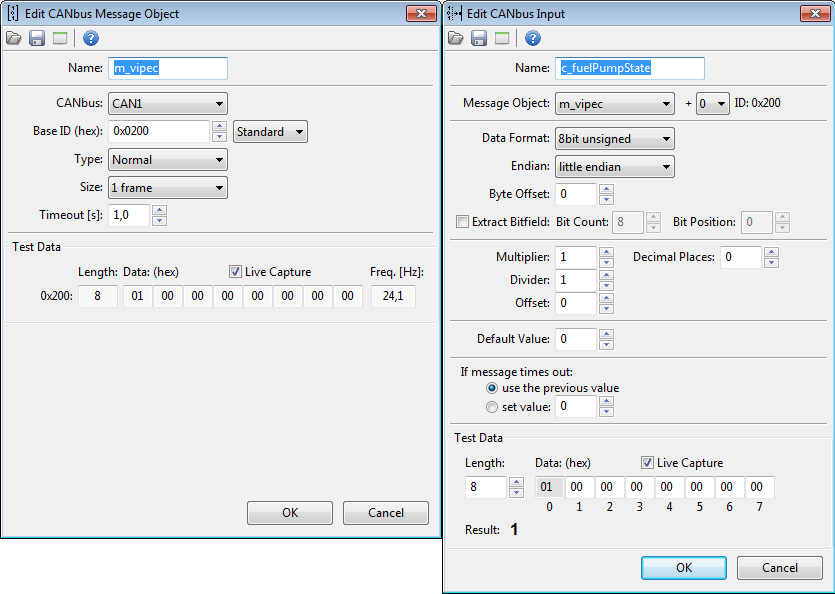The width and height of the screenshot is (835, 594).
Task: Select 'use the previous value' radio option
Action: coord(491,388)
